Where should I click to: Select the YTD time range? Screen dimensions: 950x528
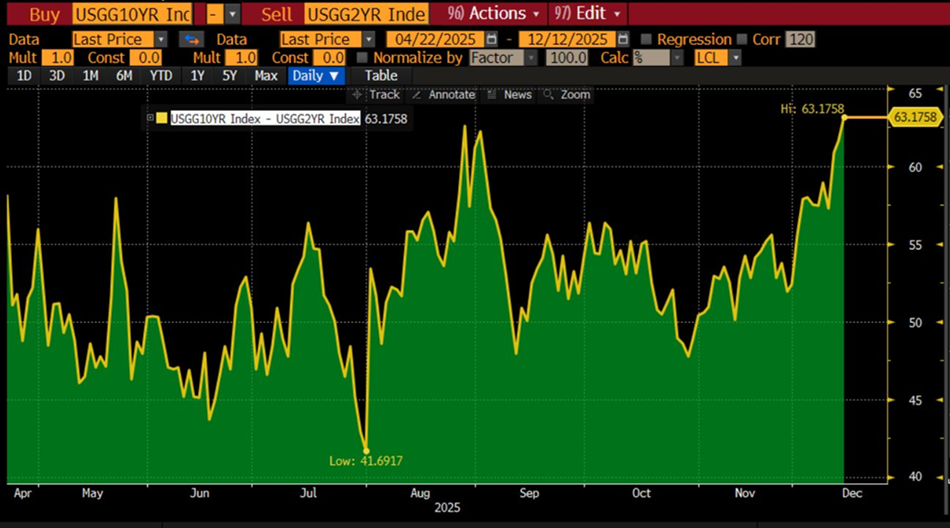click(160, 76)
